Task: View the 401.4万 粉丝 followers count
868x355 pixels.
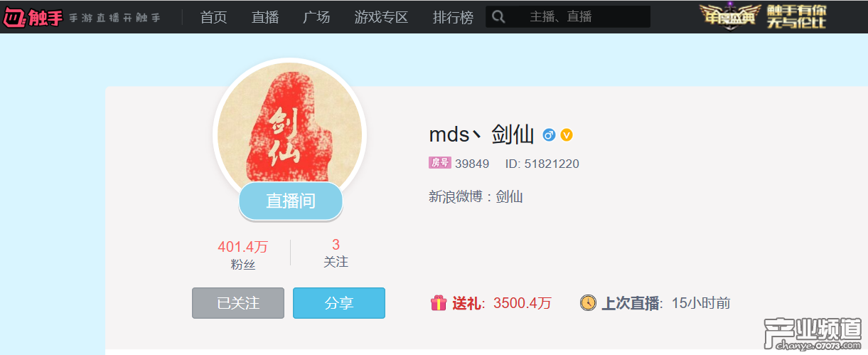Action: click(243, 255)
